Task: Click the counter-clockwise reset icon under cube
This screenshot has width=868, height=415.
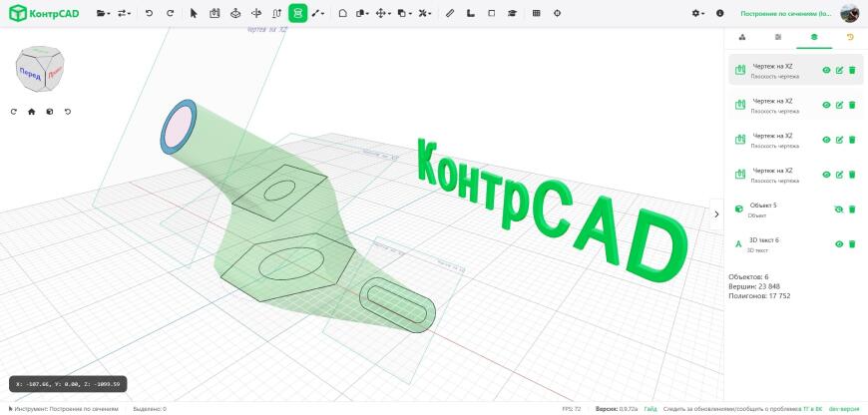Action: pyautogui.click(x=68, y=112)
